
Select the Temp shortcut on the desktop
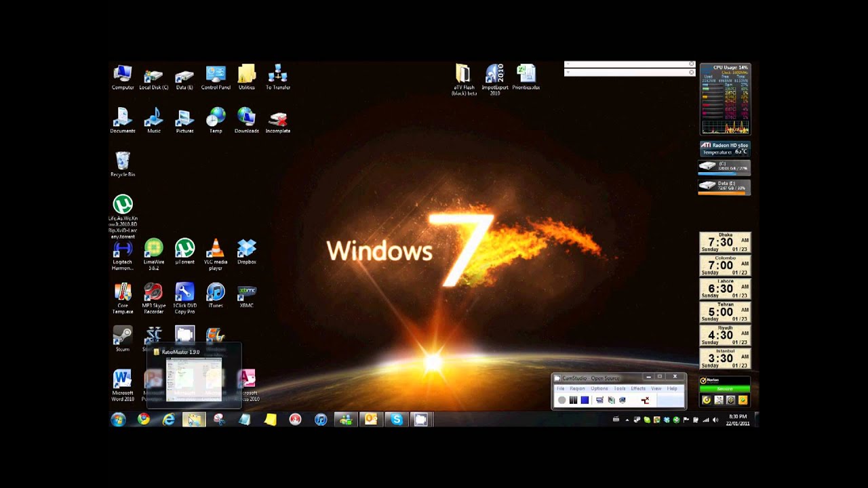point(216,121)
